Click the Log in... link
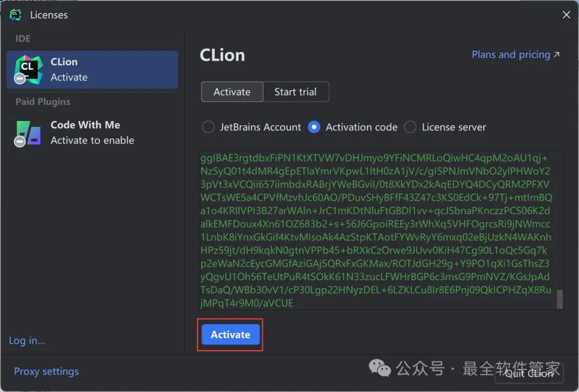Viewport: 579px width, 392px height. 27,341
